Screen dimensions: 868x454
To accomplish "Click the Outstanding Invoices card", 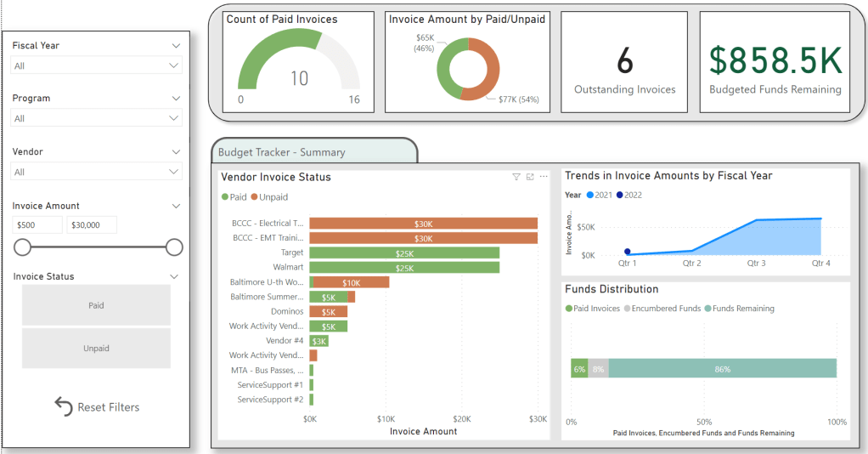I will (625, 62).
